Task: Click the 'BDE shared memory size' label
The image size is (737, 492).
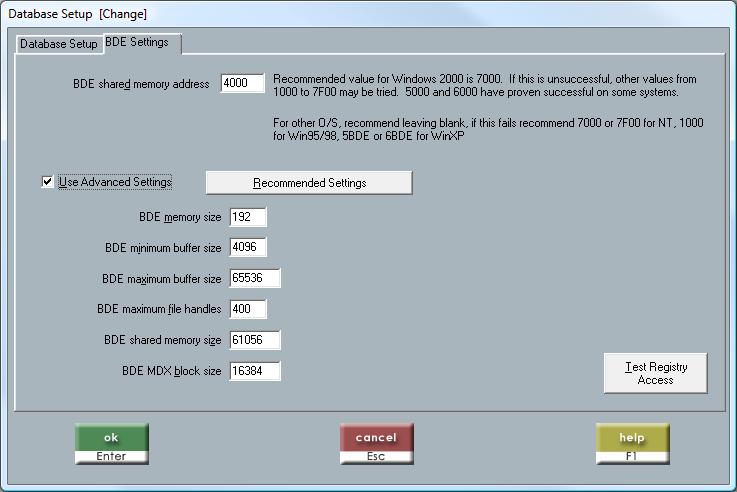Action: coord(163,340)
